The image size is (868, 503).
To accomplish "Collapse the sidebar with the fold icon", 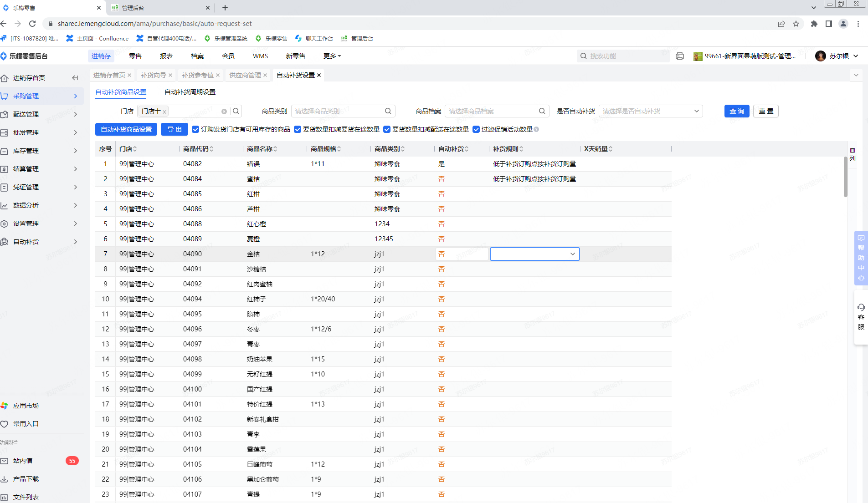I will pyautogui.click(x=75, y=78).
